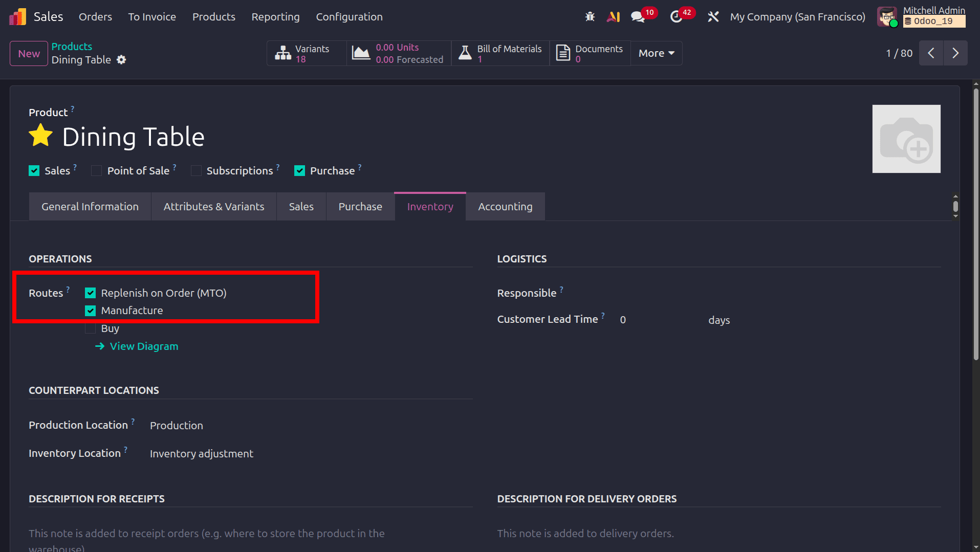Open the Orders menu

(x=95, y=17)
